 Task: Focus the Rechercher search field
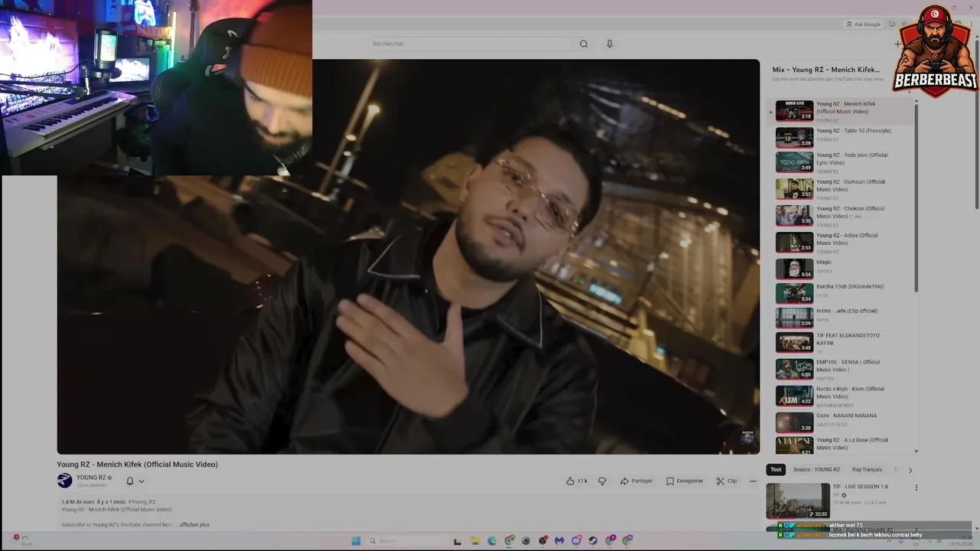coord(471,44)
